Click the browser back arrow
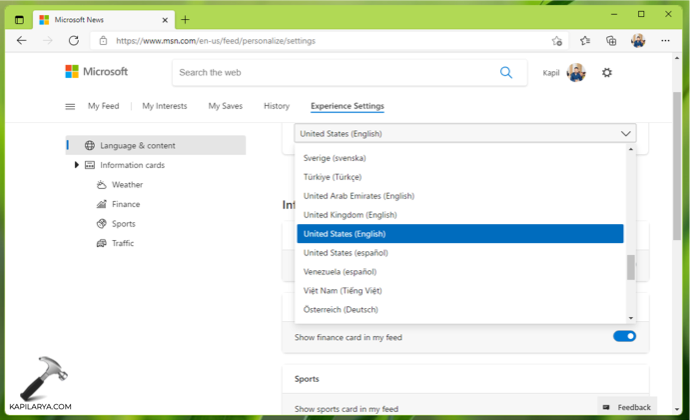The image size is (690, 420). (x=22, y=41)
